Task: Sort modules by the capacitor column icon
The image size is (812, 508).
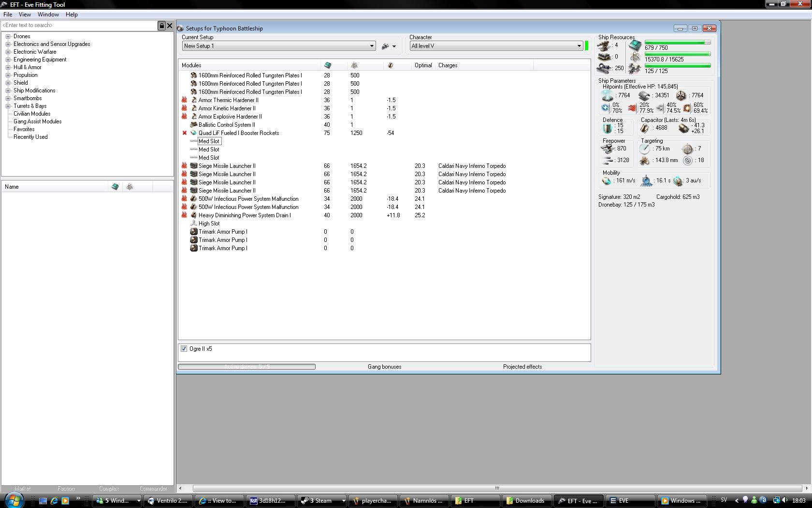Action: pos(391,65)
